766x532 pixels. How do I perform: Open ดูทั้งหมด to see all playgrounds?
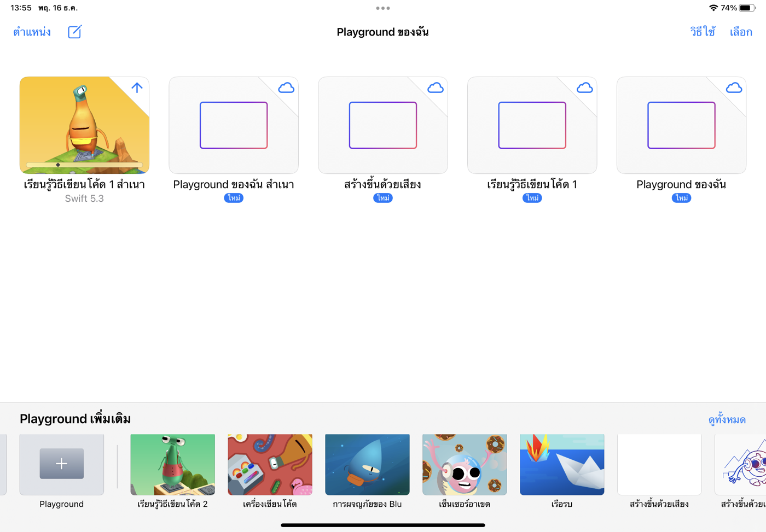[x=727, y=419]
